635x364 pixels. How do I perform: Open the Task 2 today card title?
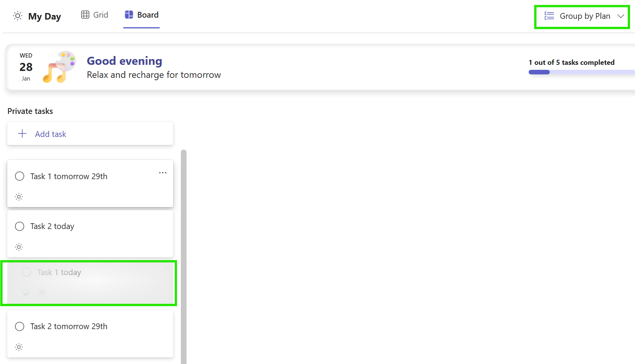click(52, 226)
